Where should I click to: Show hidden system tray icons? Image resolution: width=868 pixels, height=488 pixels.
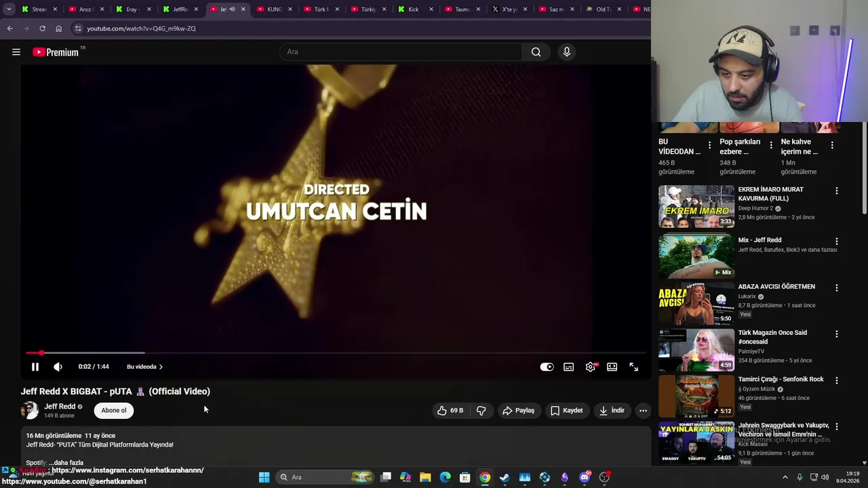(785, 477)
